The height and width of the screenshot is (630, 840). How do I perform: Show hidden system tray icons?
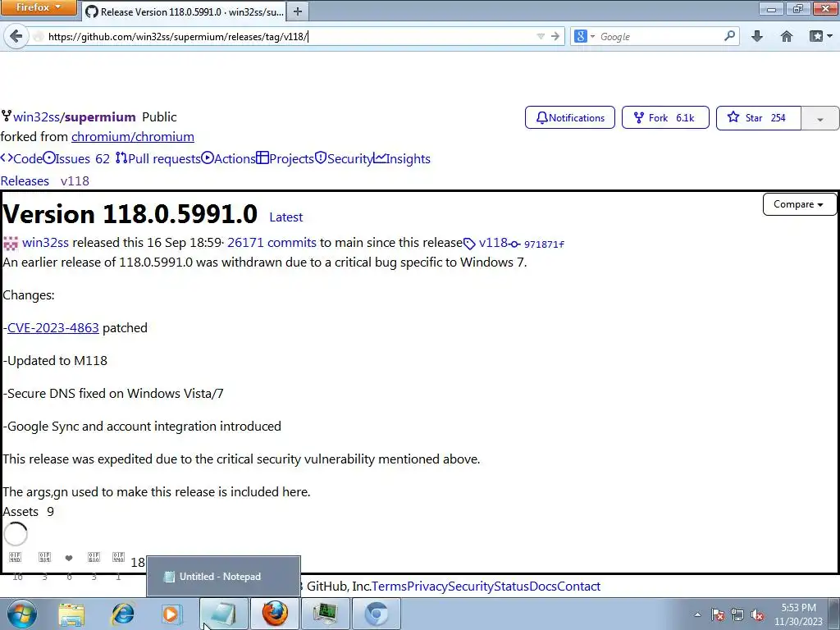pos(697,614)
